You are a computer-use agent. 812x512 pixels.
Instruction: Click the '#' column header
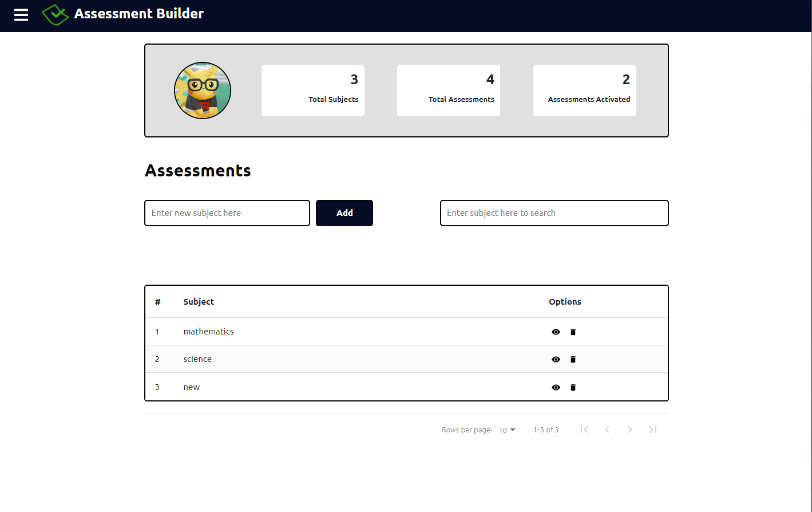[158, 302]
